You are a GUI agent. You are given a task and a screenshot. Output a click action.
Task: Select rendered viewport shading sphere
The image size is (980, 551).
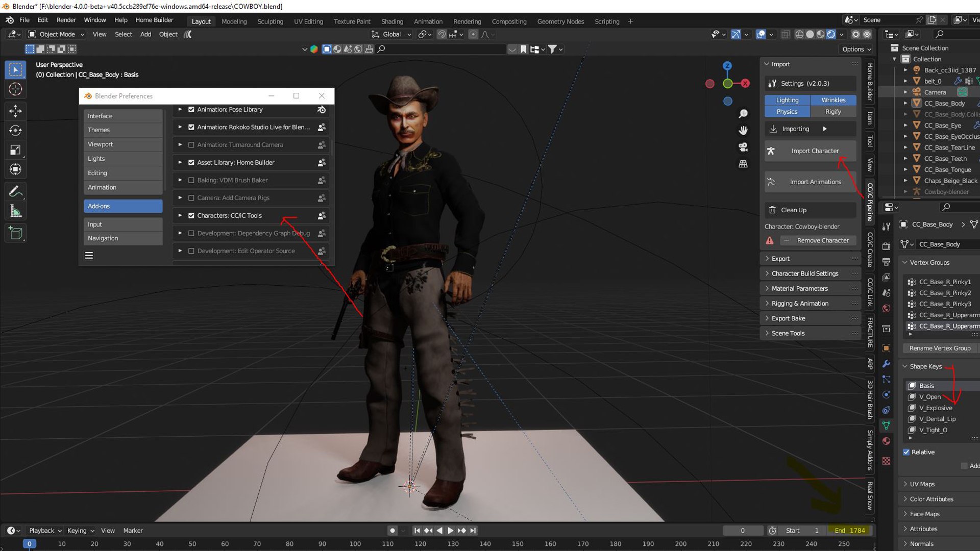pos(831,34)
